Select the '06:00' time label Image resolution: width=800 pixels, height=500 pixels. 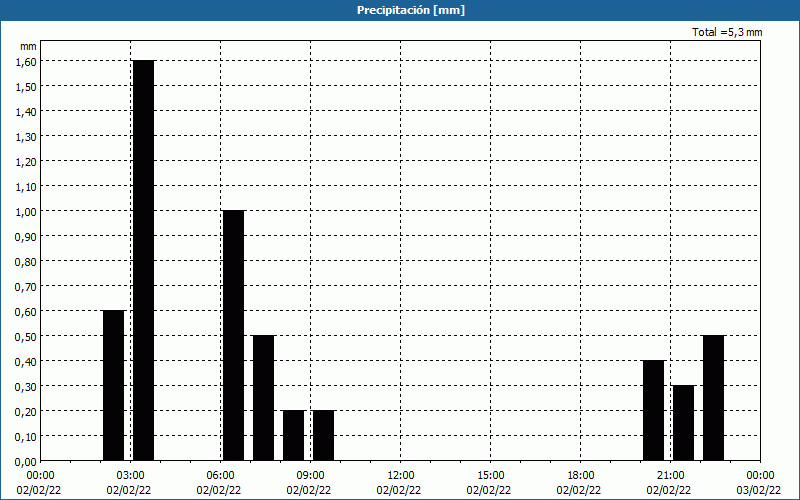point(220,476)
